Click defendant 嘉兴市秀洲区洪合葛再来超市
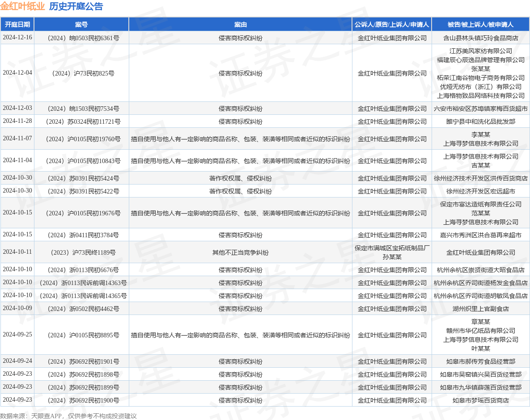This screenshot has width=530, height=420. coord(481,235)
